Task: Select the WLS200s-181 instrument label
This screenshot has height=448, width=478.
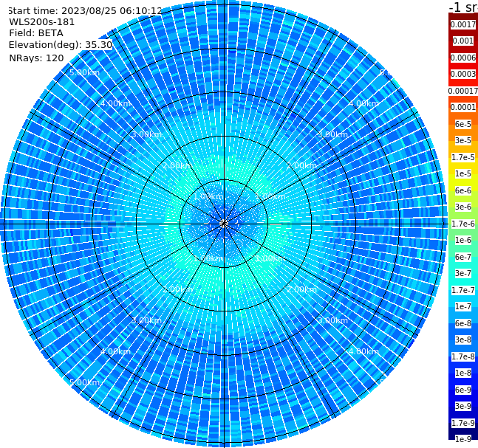Action: pyautogui.click(x=42, y=22)
